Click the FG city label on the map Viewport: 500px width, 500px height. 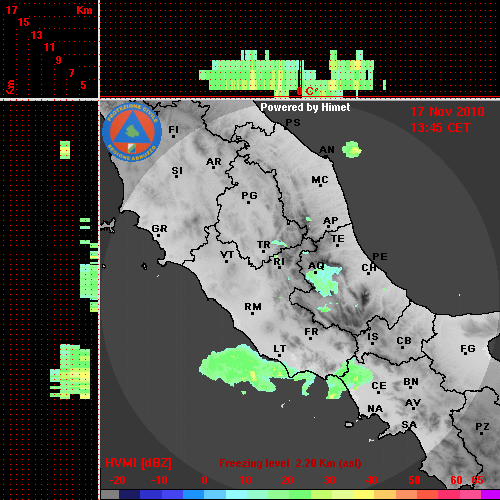(x=468, y=349)
